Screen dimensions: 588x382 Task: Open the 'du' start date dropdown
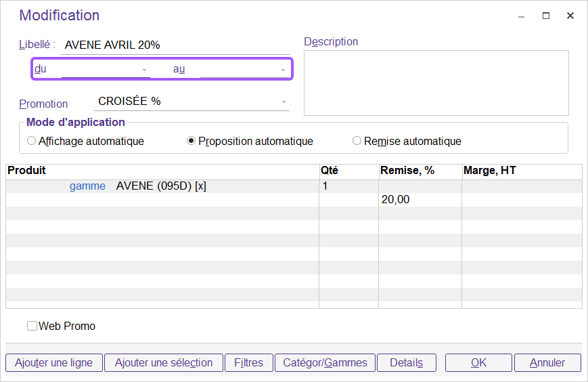pos(144,70)
